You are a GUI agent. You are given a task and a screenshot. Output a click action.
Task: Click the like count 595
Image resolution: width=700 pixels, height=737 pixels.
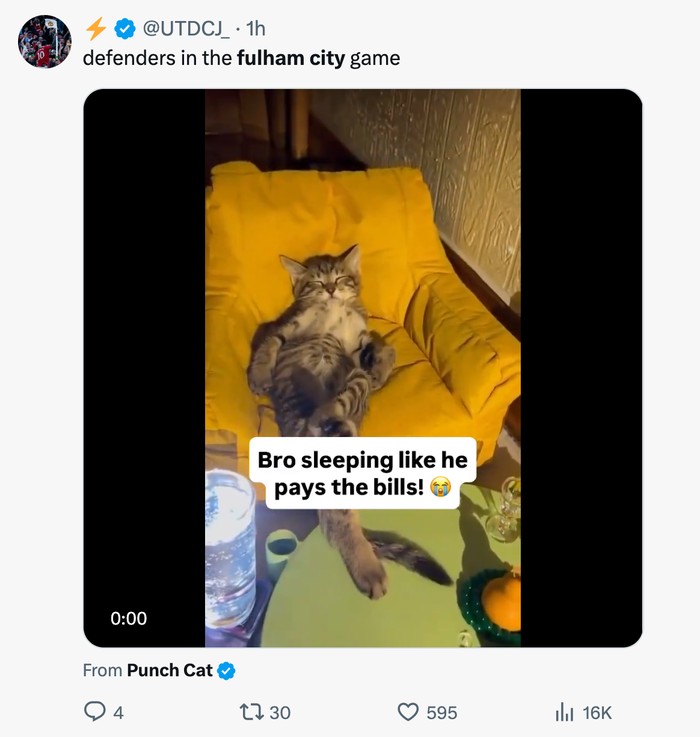pos(441,712)
